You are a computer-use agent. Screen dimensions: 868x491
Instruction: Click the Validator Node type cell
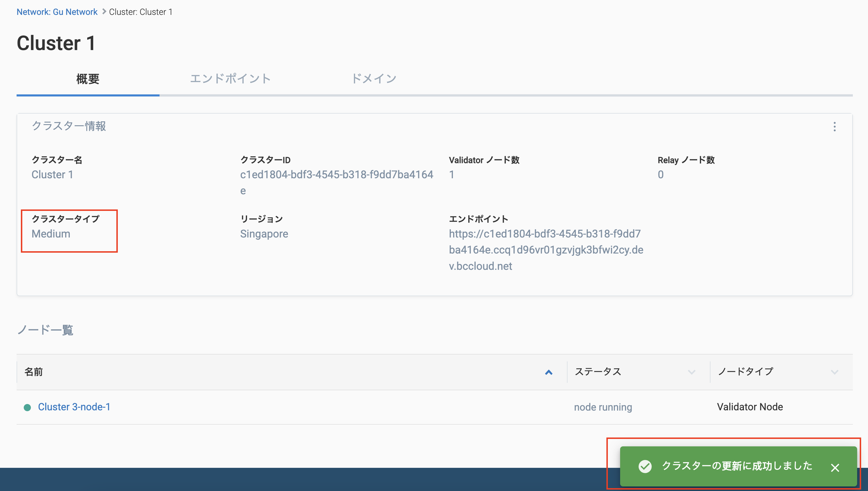point(750,407)
